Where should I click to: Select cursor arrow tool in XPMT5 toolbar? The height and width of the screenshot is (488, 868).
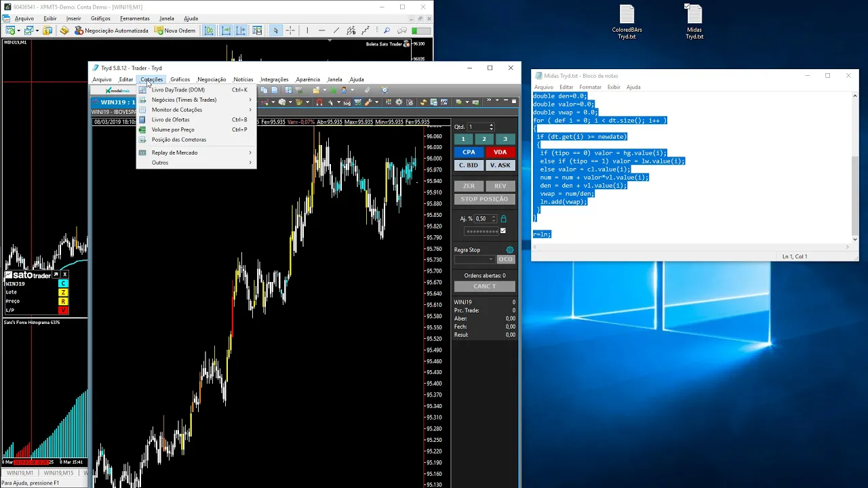click(x=275, y=30)
